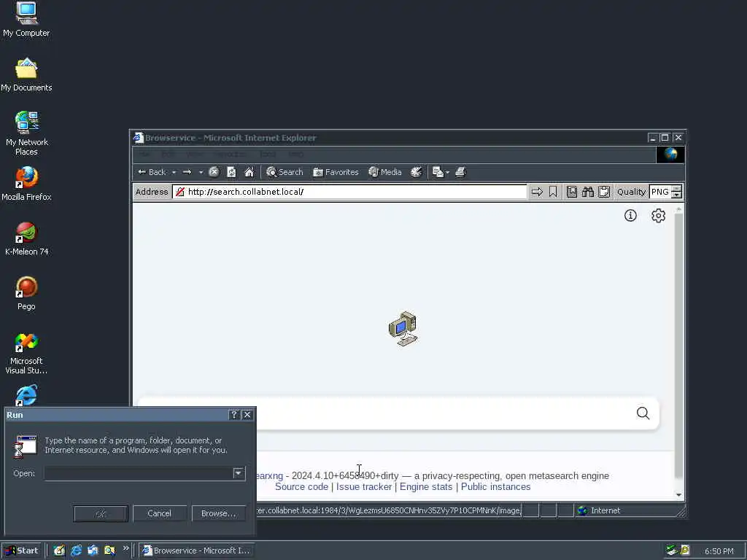Open the Back history dropdown arrow

tap(174, 172)
